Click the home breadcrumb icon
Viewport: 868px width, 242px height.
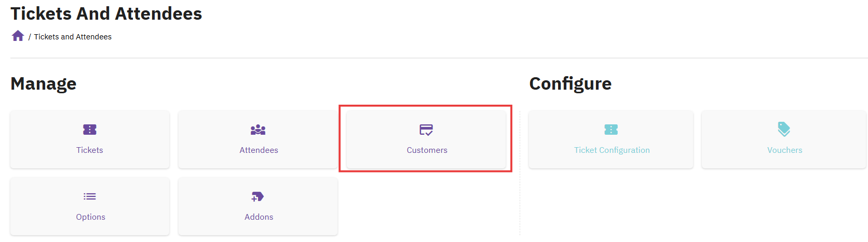pos(18,36)
